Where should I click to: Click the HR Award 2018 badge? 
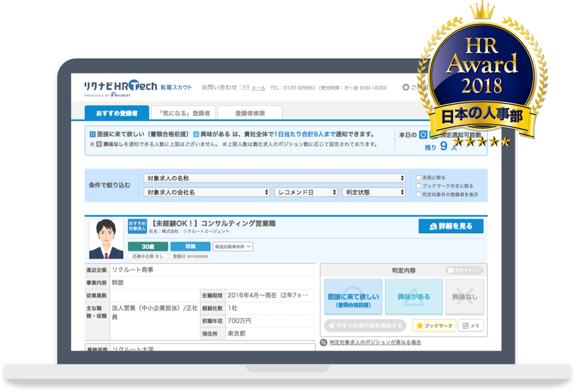point(481,73)
